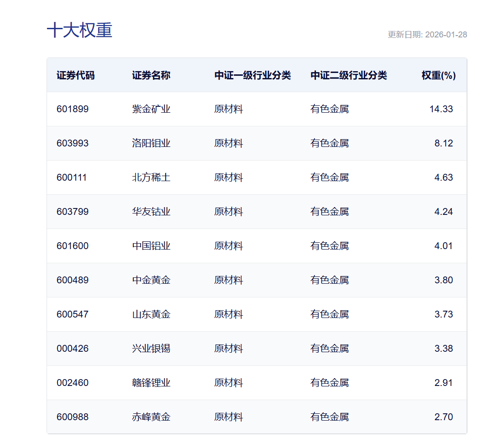The image size is (504, 448).
Task: Select stock name 中金黄金
Action: tap(151, 280)
